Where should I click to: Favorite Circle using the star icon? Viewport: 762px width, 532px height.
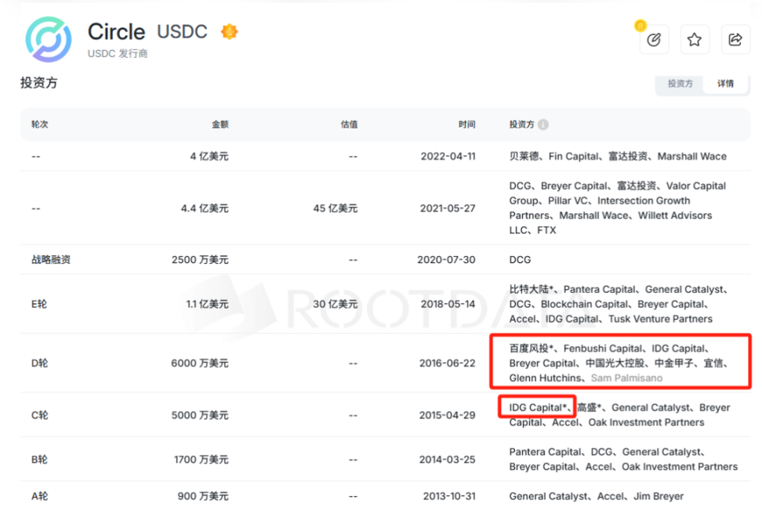(695, 39)
